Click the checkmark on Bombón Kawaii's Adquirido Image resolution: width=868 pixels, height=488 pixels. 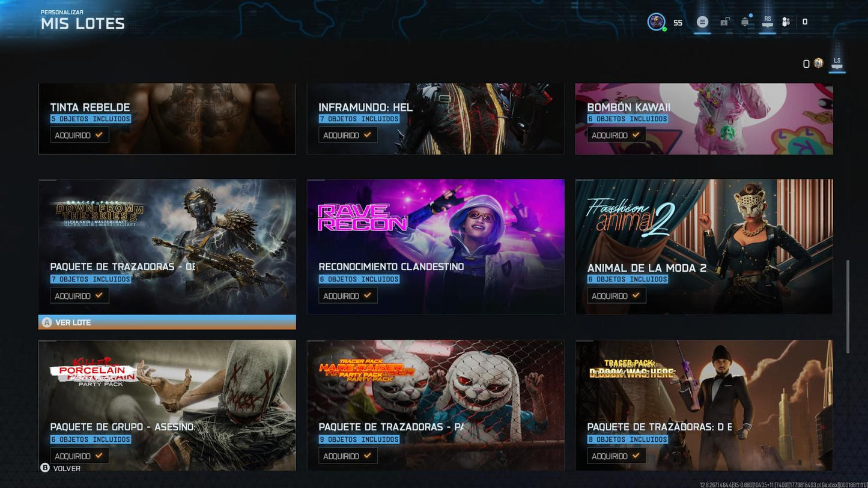(x=636, y=135)
